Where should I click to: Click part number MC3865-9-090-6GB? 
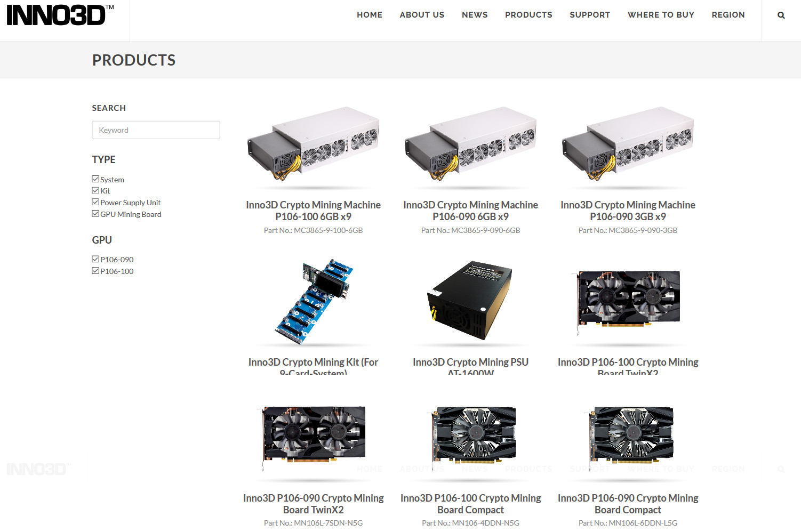pos(470,230)
